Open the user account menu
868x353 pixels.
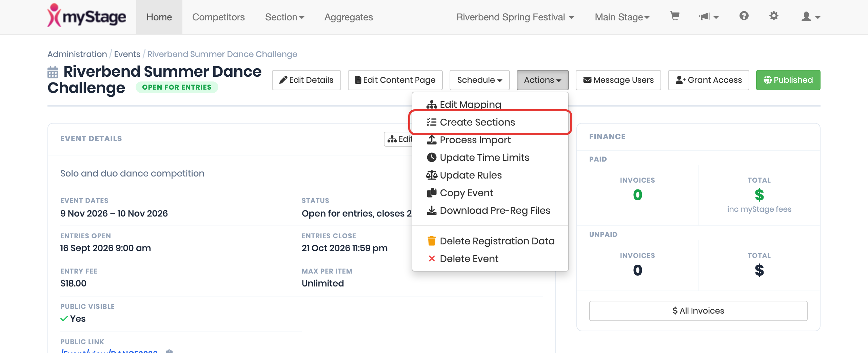[810, 17]
